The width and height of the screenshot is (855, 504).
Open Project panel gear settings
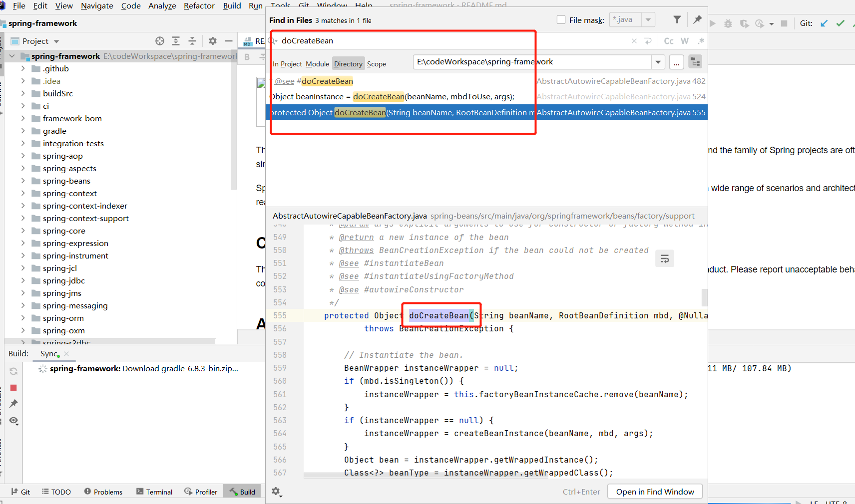coord(213,41)
